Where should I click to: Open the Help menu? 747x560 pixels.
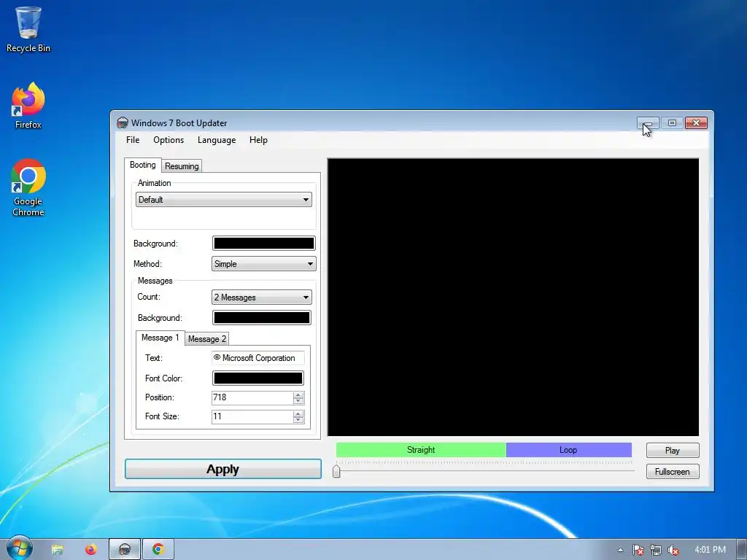click(258, 140)
